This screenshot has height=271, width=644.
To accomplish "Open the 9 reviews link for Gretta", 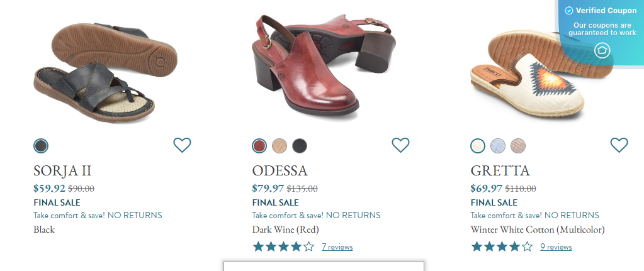I will 556,247.
